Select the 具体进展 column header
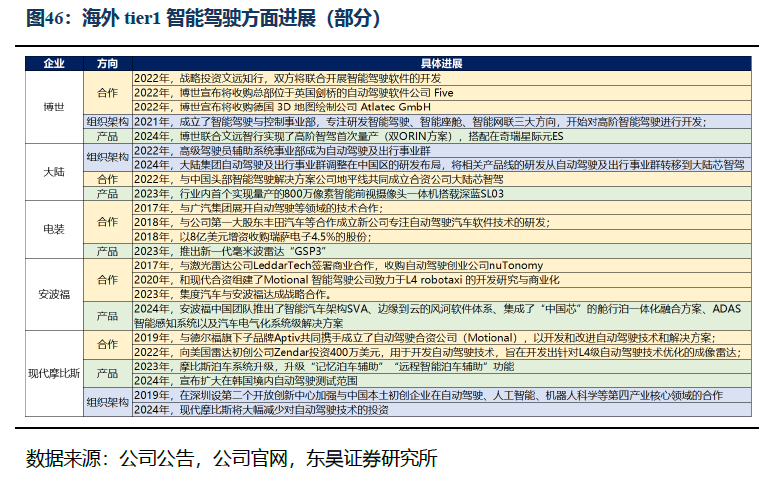The width and height of the screenshot is (771, 483). [x=442, y=63]
